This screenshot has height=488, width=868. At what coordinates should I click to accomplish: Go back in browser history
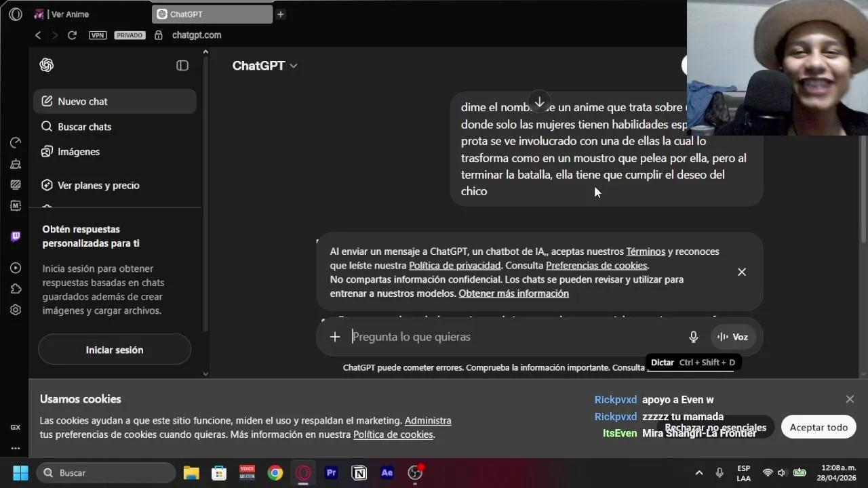pyautogui.click(x=38, y=35)
